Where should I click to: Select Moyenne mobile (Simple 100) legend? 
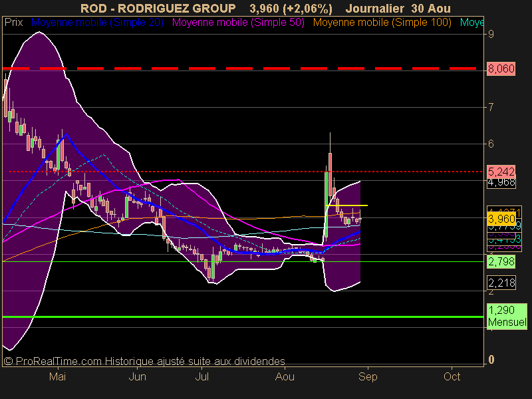click(382, 23)
